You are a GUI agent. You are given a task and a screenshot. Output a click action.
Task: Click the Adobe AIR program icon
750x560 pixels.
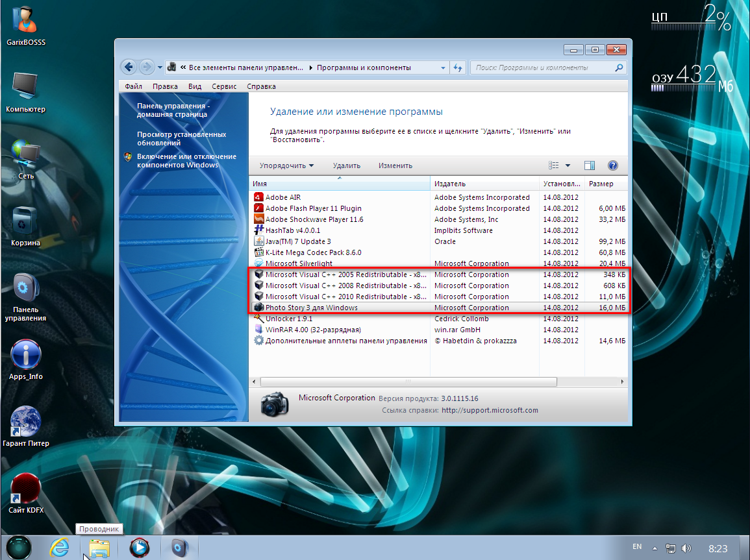point(259,197)
